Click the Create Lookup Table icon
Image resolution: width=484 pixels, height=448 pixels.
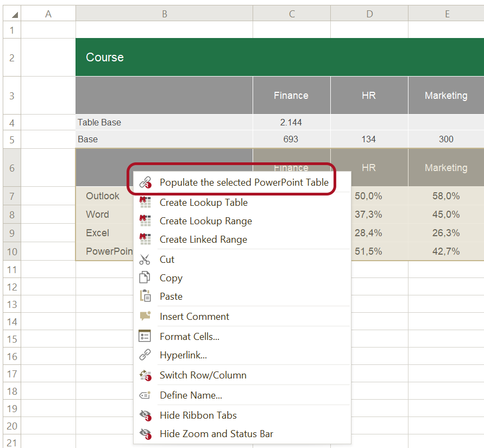pos(145,203)
